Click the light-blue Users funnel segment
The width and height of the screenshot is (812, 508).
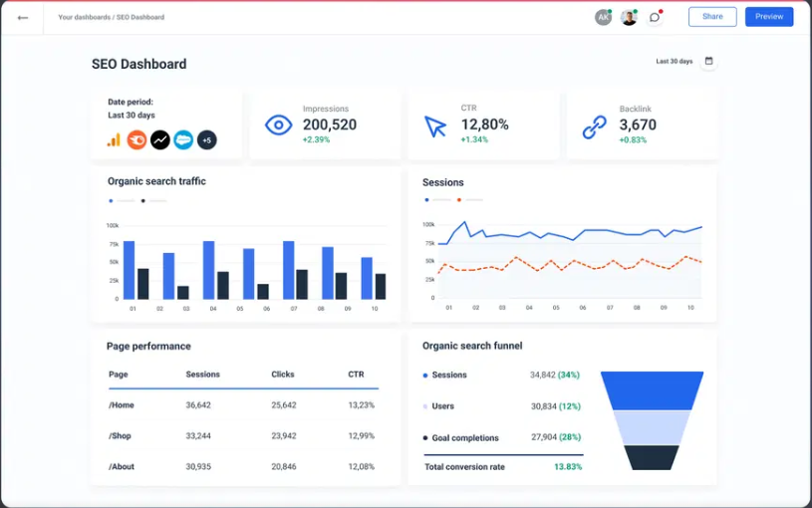(652, 428)
